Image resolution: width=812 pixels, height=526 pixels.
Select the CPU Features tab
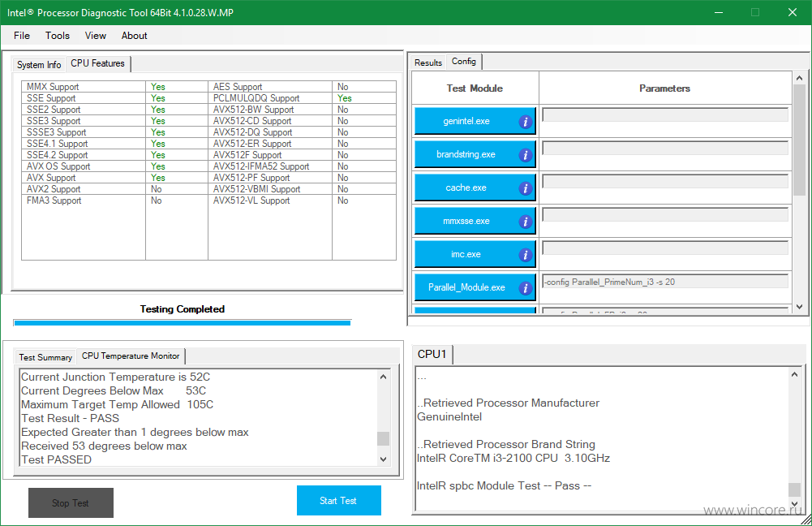[98, 63]
